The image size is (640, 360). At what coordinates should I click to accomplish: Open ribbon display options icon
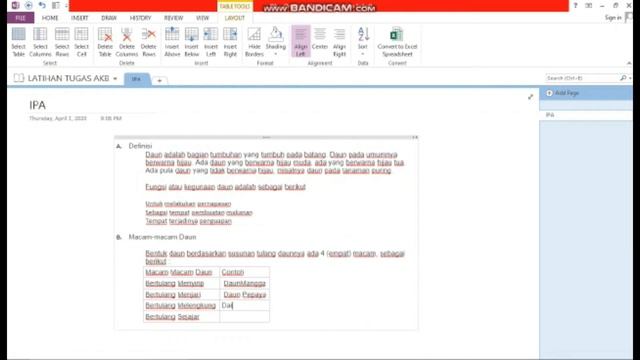589,5
